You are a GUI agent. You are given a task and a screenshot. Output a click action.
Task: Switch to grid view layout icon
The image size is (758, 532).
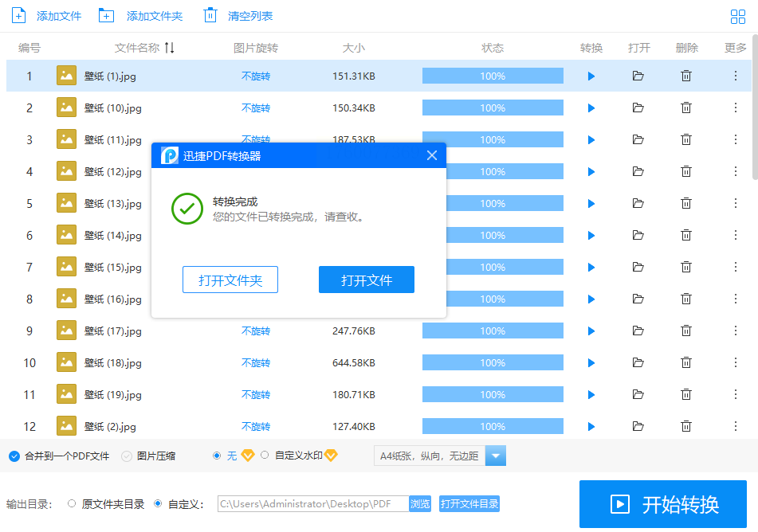point(738,17)
